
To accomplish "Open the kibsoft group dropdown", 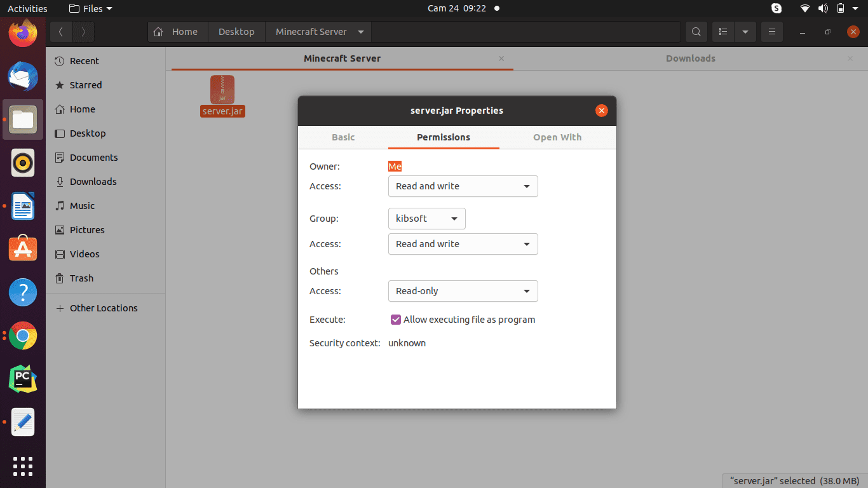I will click(x=426, y=218).
